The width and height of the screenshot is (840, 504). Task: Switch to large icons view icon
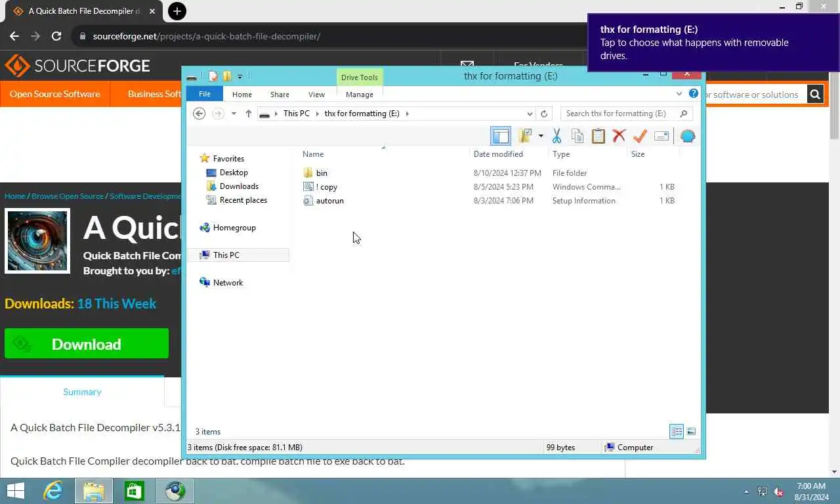(x=691, y=431)
